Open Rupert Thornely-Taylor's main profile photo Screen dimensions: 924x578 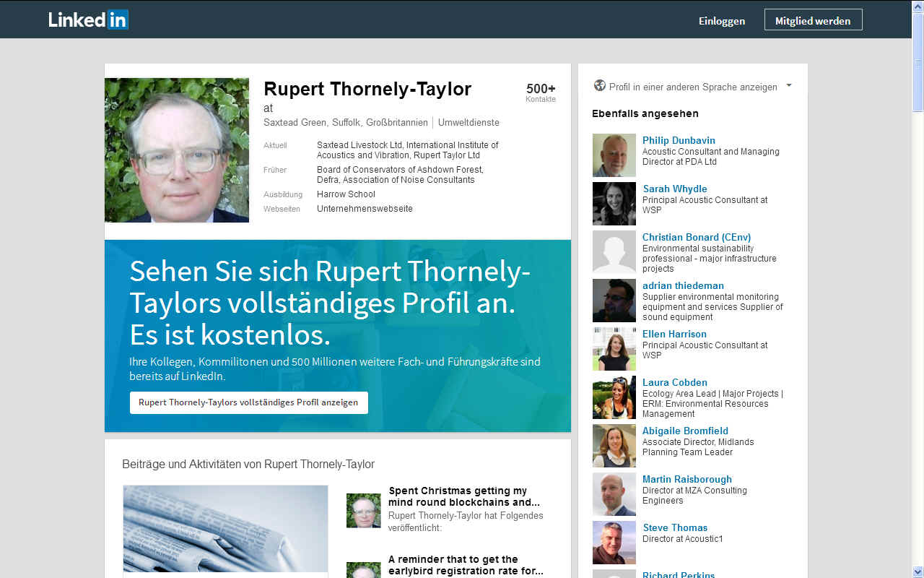coord(177,150)
